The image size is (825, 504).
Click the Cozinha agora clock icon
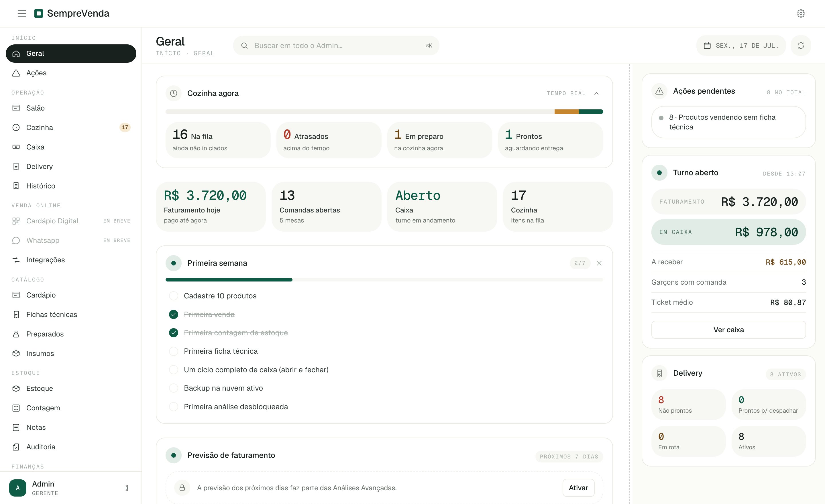coord(173,93)
